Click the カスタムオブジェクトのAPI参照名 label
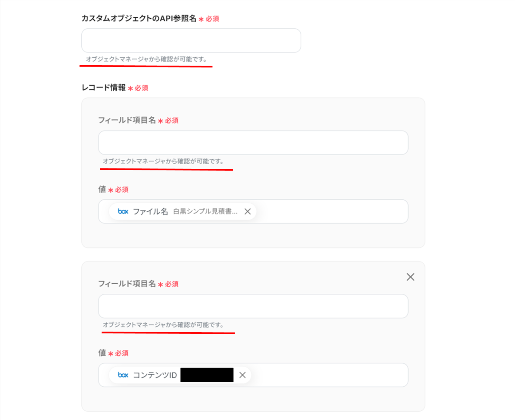This screenshot has width=515, height=420. [x=139, y=18]
